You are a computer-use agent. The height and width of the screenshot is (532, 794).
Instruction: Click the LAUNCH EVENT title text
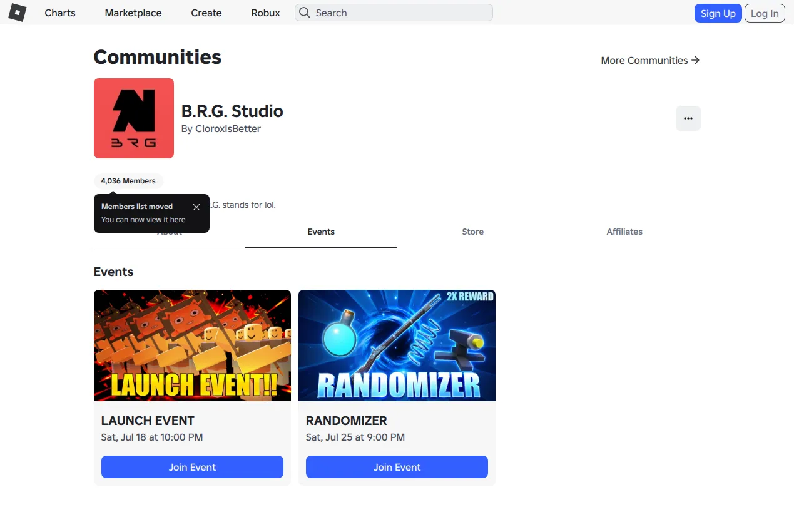coord(148,421)
